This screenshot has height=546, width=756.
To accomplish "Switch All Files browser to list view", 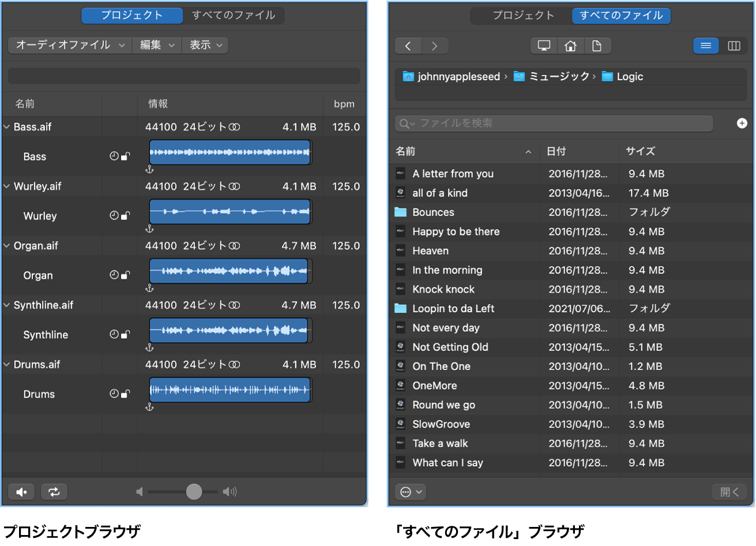I will coord(706,46).
